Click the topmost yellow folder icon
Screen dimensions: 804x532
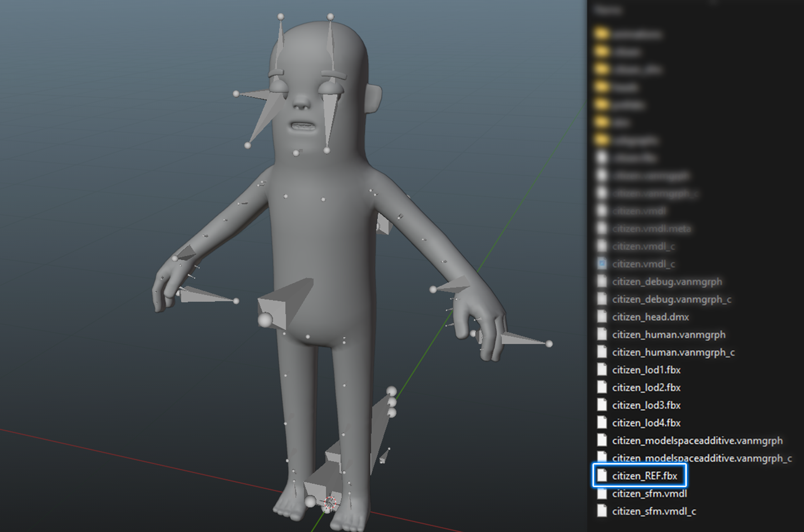point(602,34)
